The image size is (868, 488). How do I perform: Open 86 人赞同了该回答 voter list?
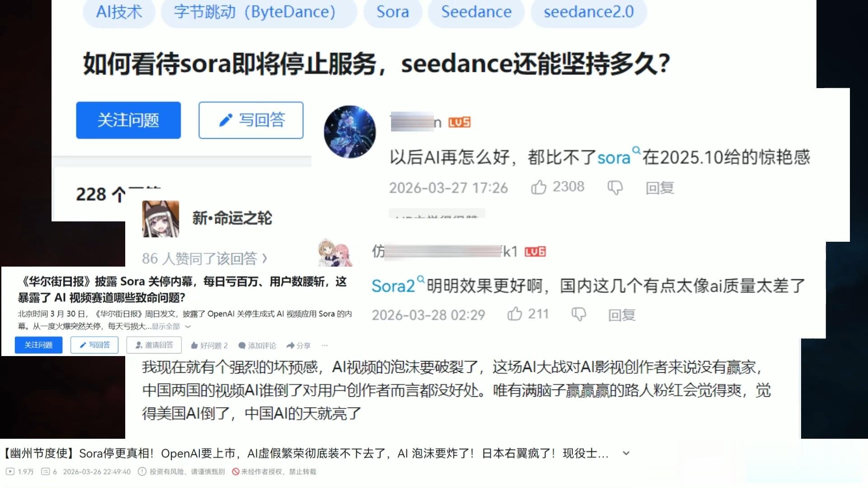pyautogui.click(x=205, y=258)
